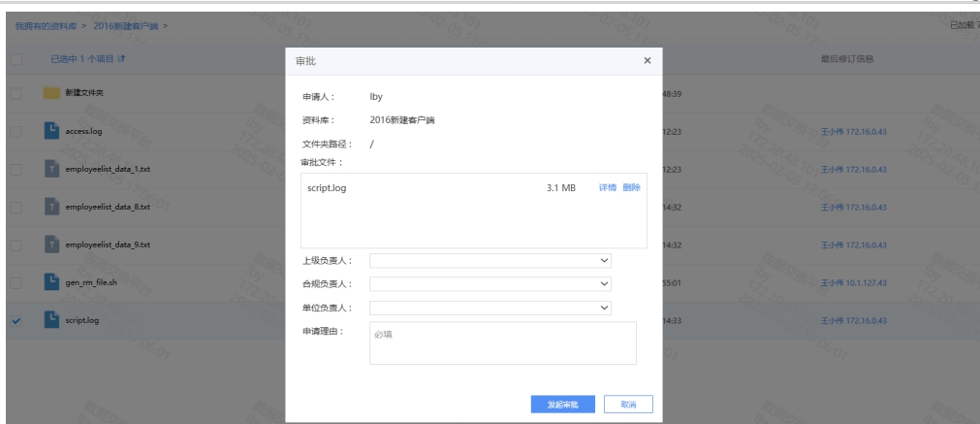Expand the 合规负责人 dropdown
Viewport: 980px width, 424px height.
[490, 284]
